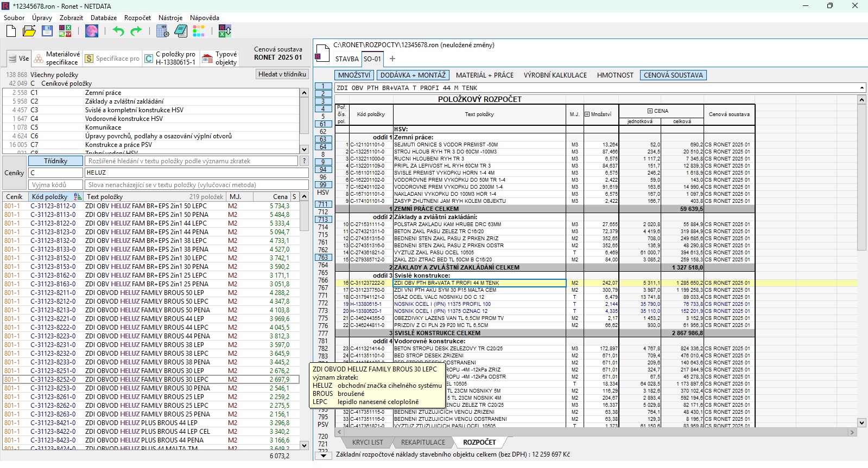Select the Typové objekty tab
The width and height of the screenshot is (868, 468).
(220, 59)
